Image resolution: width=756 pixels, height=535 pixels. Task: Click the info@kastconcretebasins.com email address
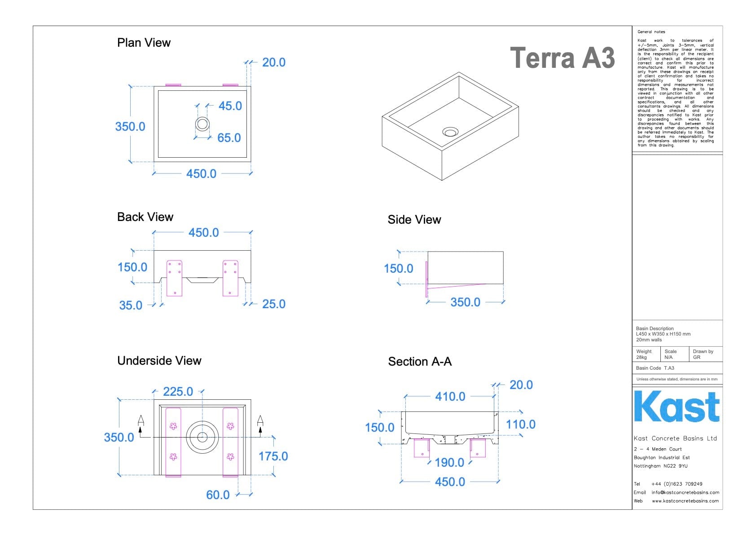click(685, 492)
